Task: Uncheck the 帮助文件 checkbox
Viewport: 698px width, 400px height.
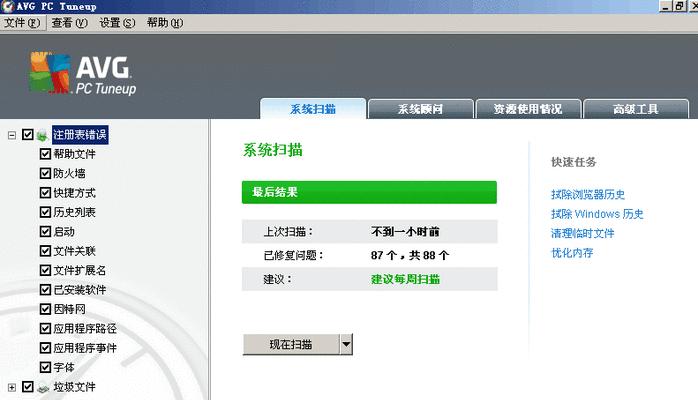Action: coord(45,154)
